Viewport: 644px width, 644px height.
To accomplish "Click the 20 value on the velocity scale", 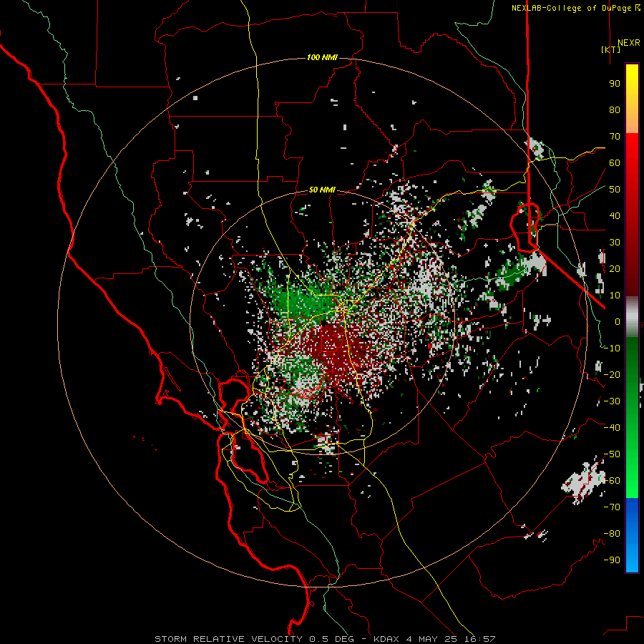I will point(615,269).
